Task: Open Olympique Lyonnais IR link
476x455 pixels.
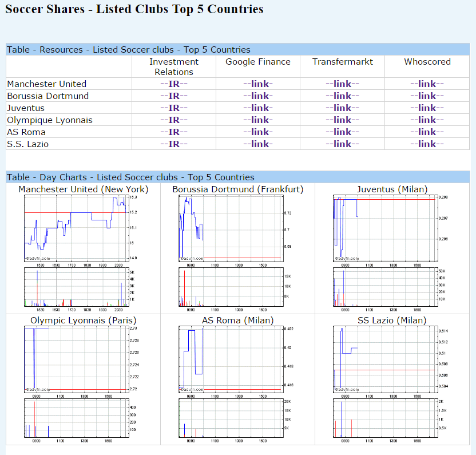Action: 174,120
